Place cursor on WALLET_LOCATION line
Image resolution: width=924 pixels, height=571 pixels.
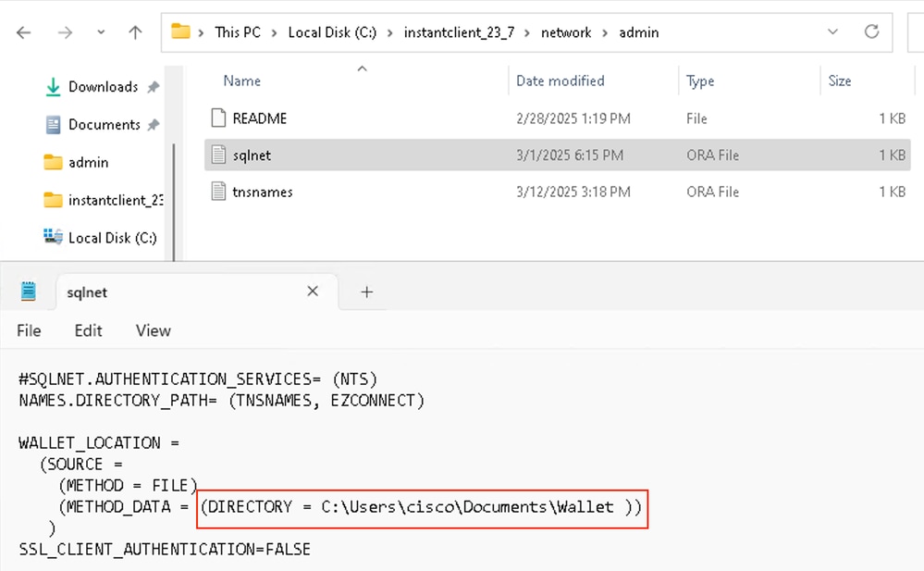point(99,442)
